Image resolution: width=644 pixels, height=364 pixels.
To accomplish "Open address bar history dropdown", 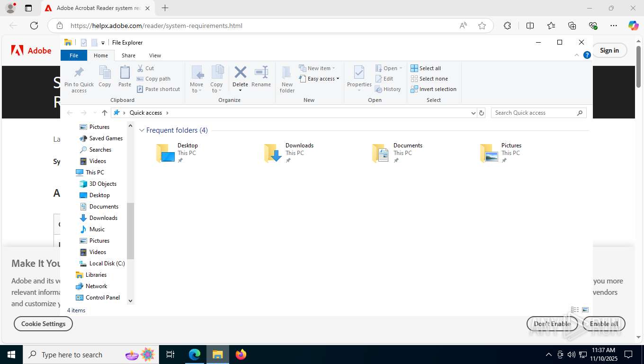I will [473, 113].
